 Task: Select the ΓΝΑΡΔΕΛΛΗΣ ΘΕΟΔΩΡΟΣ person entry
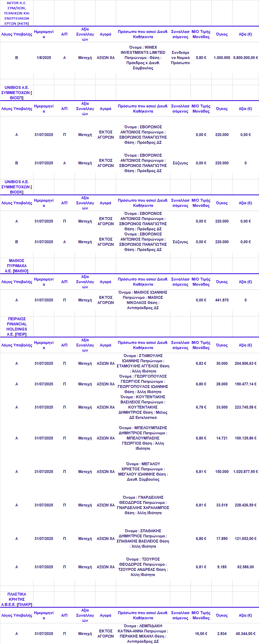143,505
